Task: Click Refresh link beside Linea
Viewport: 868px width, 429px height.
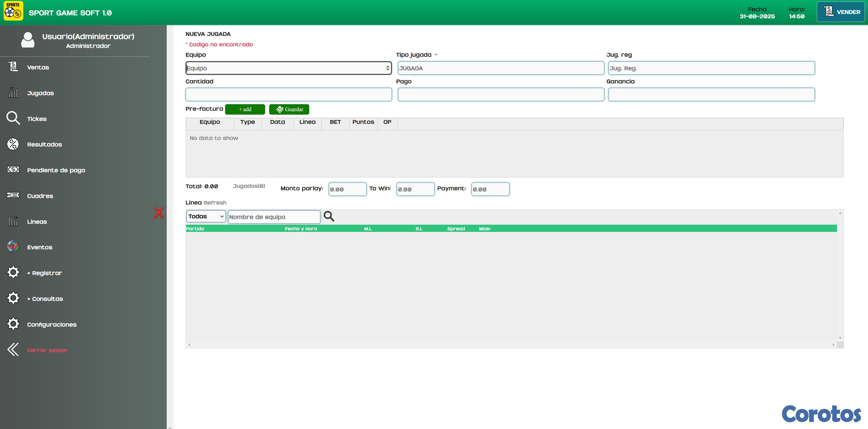Action: click(x=215, y=203)
